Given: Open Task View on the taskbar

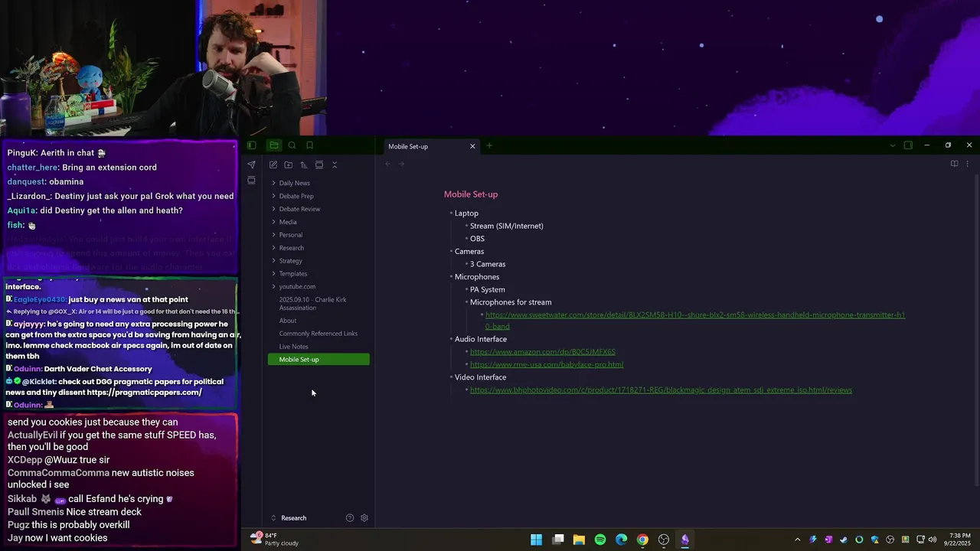Looking at the screenshot, I should (x=558, y=540).
